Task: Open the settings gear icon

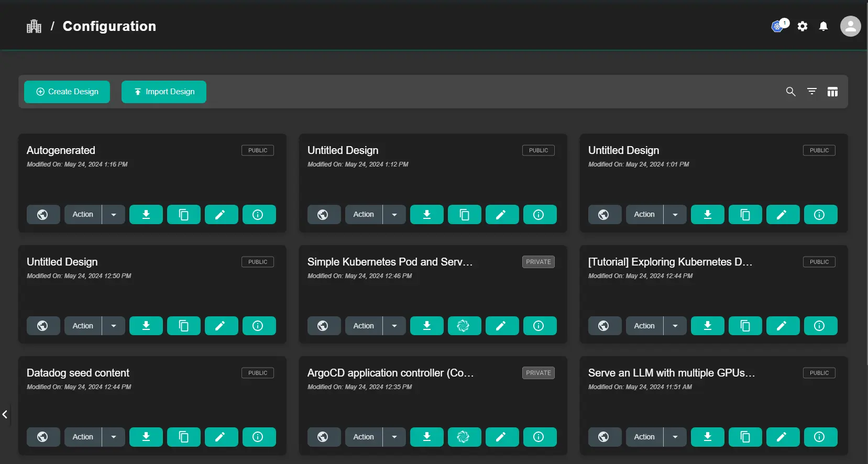Action: pyautogui.click(x=803, y=26)
